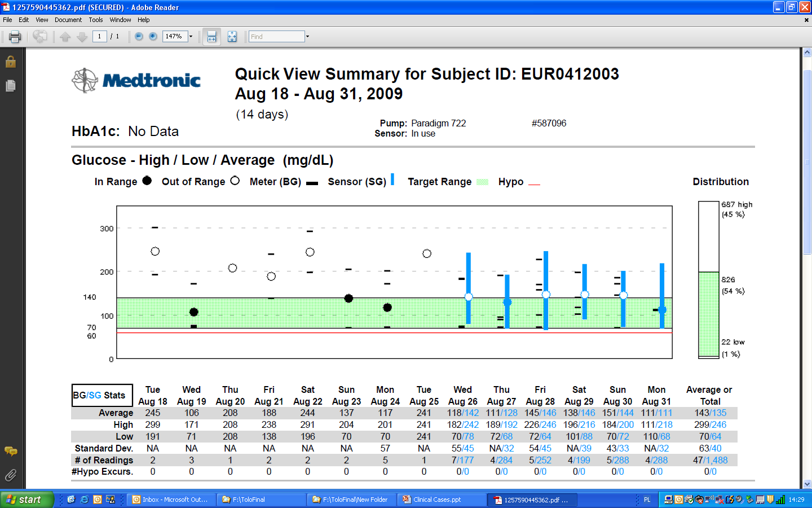Launch Internet Explorer from quick launch

[84, 500]
